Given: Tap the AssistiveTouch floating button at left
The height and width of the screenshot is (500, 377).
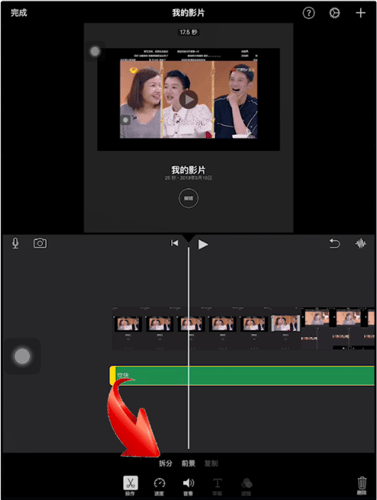Looking at the screenshot, I should (22, 356).
